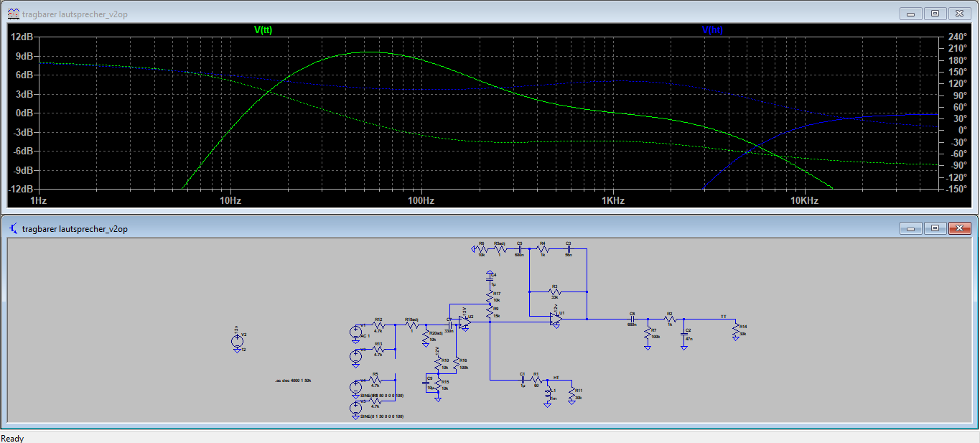Image resolution: width=980 pixels, height=443 pixels.
Task: Maximize the plot window
Action: (x=935, y=14)
